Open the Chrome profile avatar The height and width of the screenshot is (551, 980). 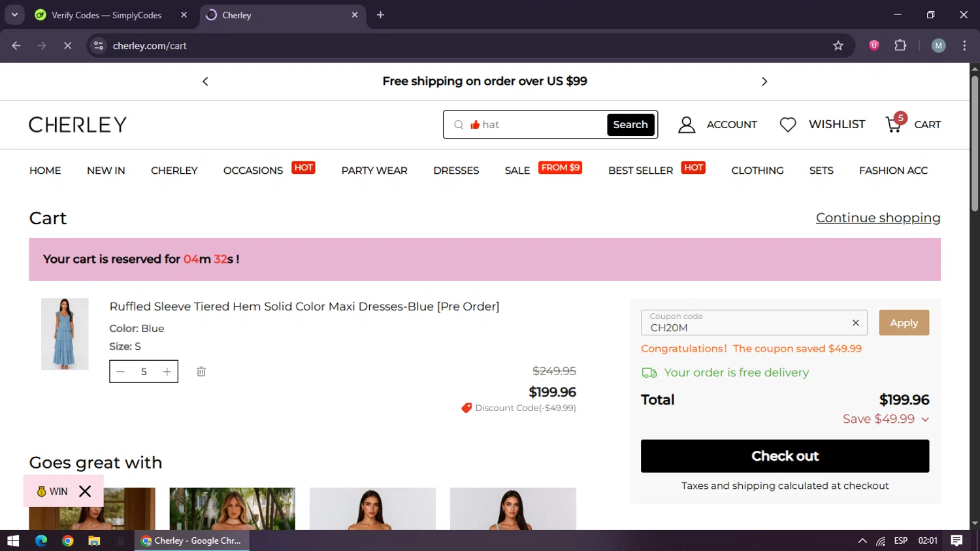click(x=939, y=46)
